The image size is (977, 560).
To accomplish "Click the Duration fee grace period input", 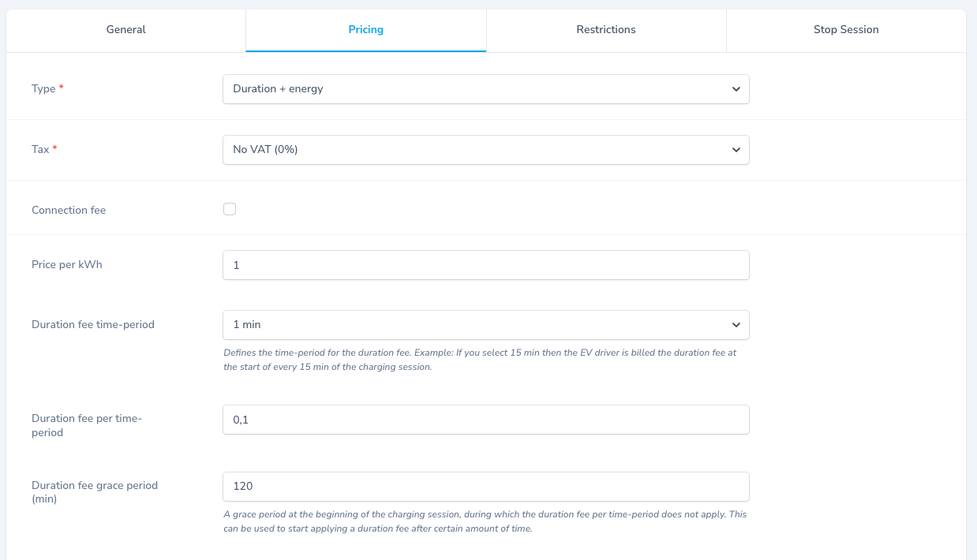I will 486,487.
